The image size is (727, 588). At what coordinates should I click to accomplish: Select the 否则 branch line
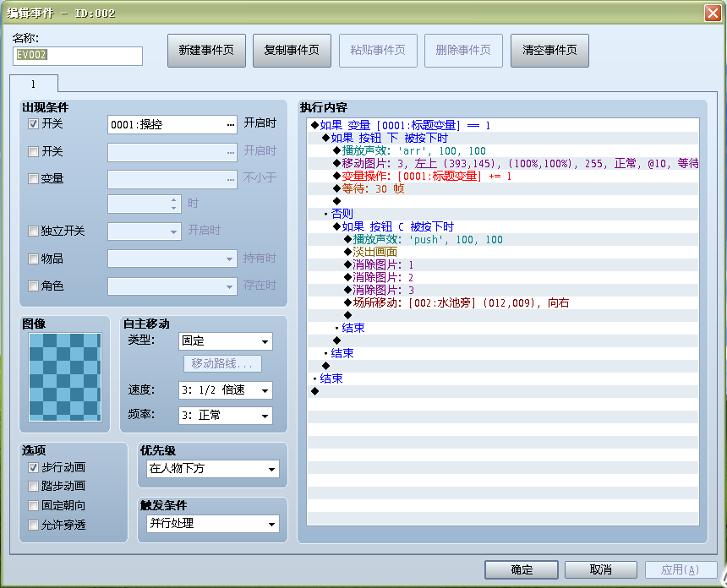503,214
